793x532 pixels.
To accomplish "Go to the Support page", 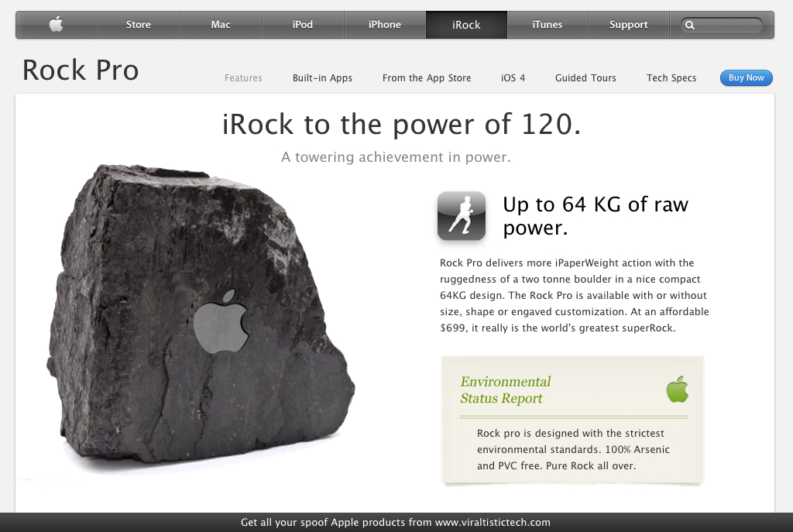I will point(629,24).
